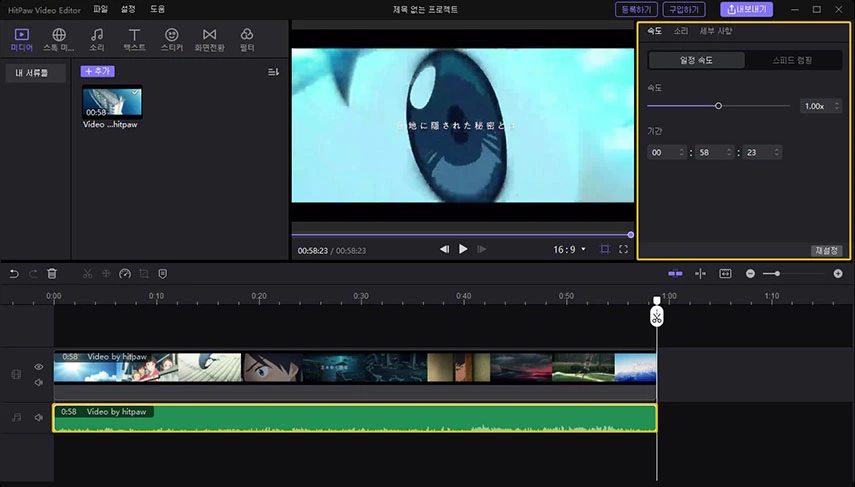
Task: Click the freeze frame icon in toolbar
Action: [x=106, y=274]
